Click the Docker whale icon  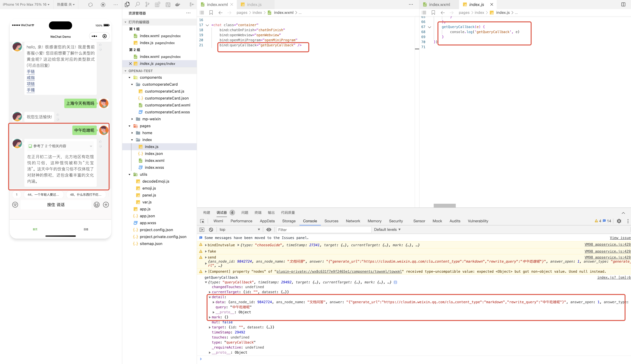coord(178,5)
